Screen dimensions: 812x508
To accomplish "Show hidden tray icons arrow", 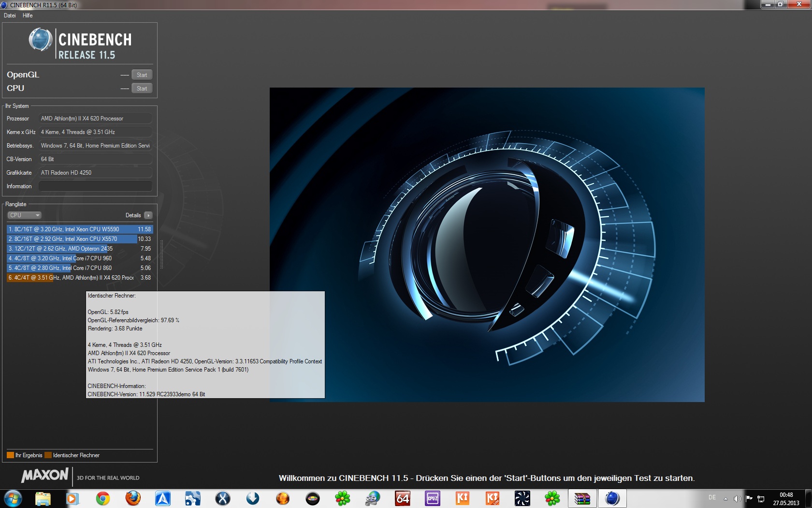I will click(x=725, y=499).
